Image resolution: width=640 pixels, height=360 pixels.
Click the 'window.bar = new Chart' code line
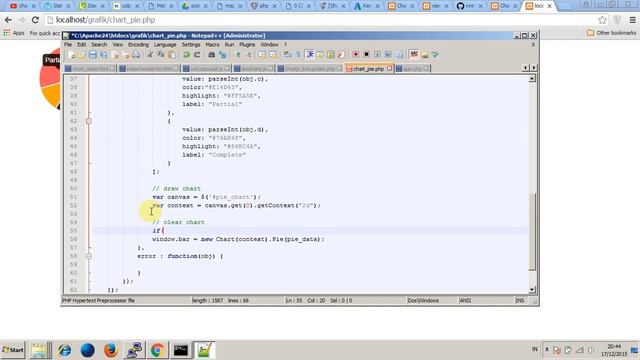point(238,239)
